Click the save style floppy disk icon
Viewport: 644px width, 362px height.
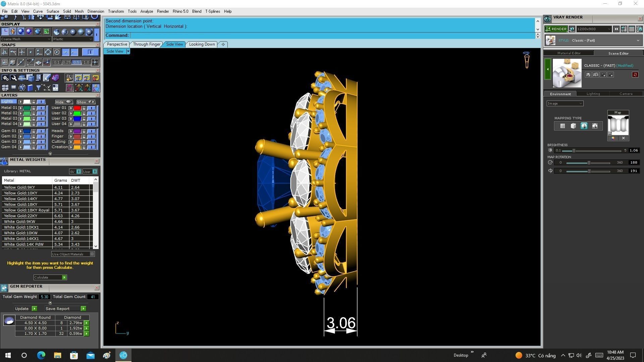point(588,75)
